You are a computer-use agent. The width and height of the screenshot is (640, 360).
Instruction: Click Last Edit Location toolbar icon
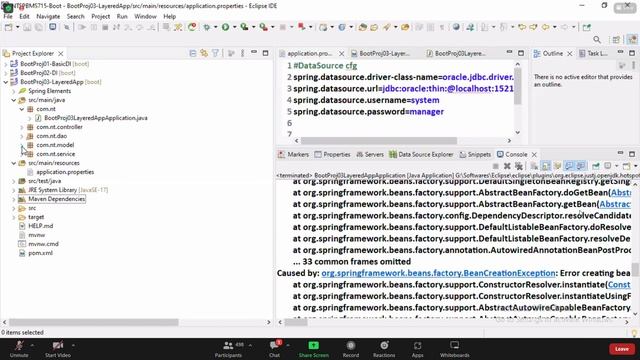point(522,27)
